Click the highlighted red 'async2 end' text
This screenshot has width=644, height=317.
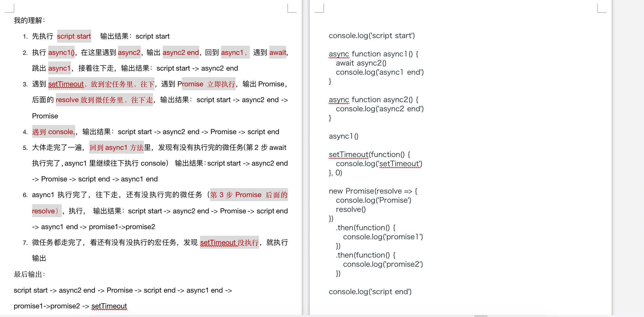click(x=180, y=53)
